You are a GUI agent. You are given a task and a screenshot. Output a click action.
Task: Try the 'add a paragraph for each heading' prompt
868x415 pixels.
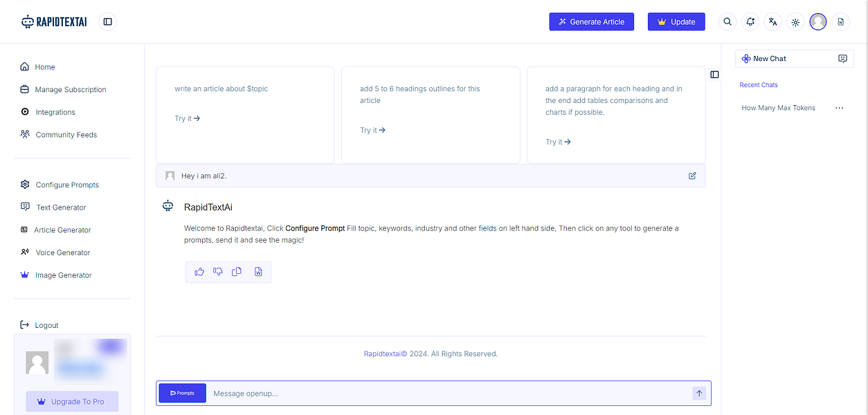559,142
